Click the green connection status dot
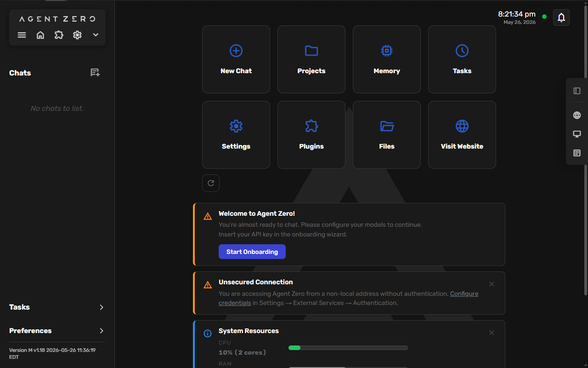The width and height of the screenshot is (588, 368). 544,17
